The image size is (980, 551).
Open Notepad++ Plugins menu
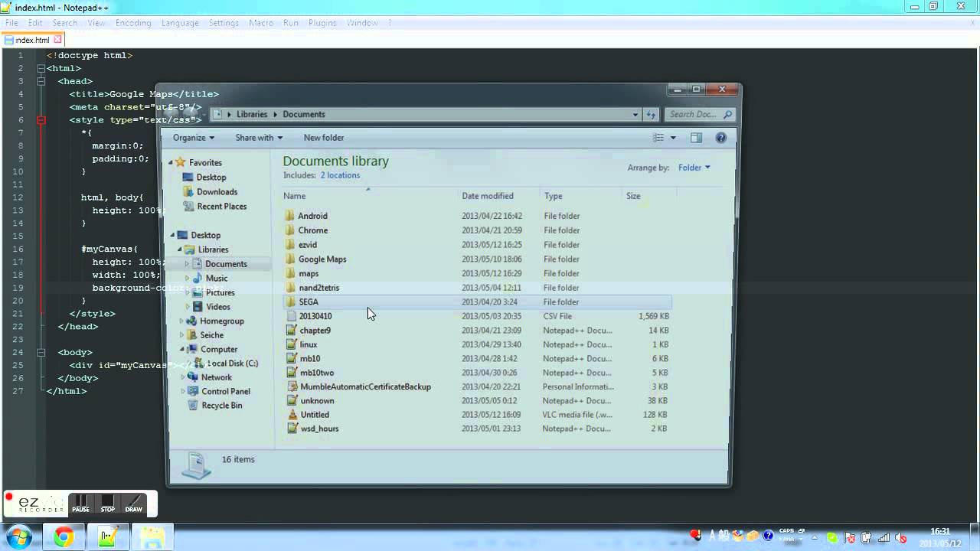point(322,23)
